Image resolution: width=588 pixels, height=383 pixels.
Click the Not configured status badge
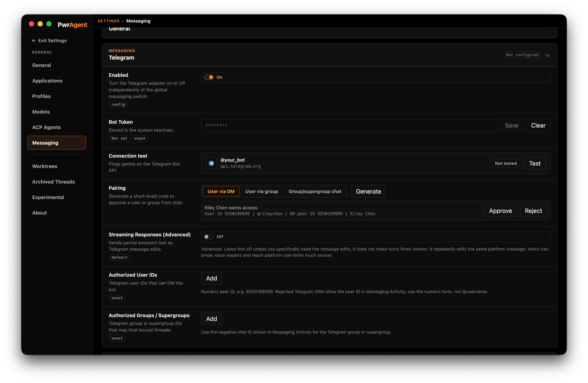(522, 55)
